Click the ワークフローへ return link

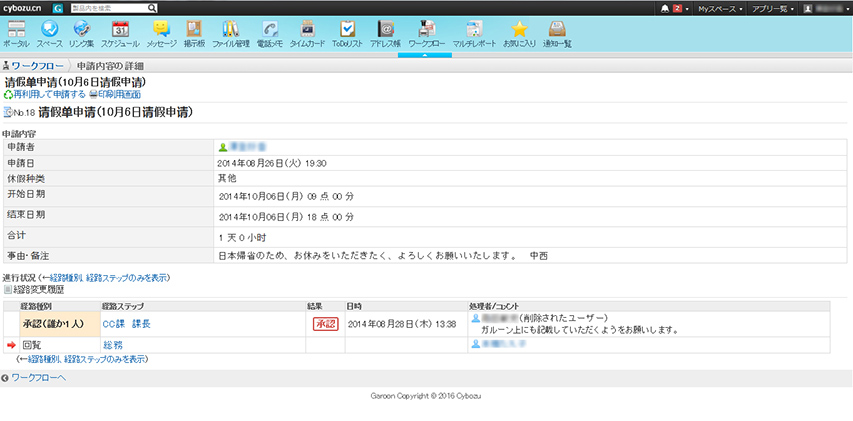click(39, 377)
